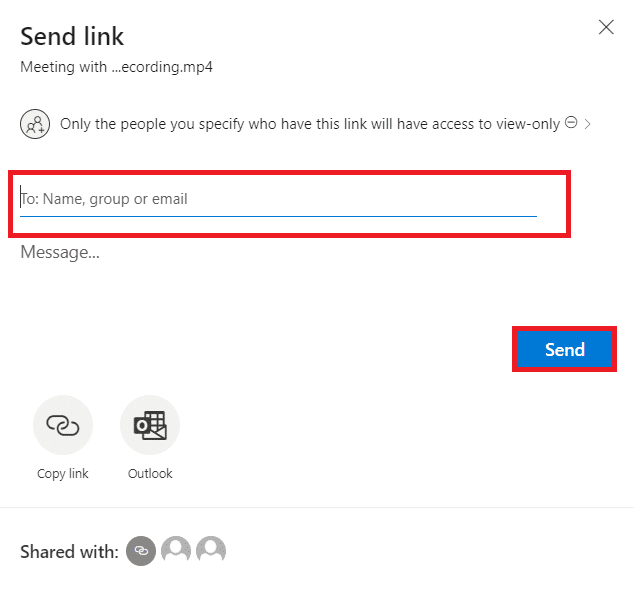Image resolution: width=634 pixels, height=595 pixels.
Task: Click the 'Outlook' text label
Action: 150,474
